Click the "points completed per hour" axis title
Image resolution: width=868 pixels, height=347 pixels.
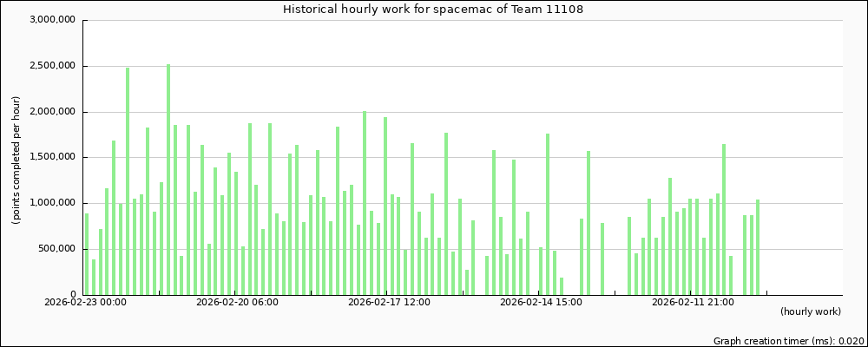(x=16, y=157)
